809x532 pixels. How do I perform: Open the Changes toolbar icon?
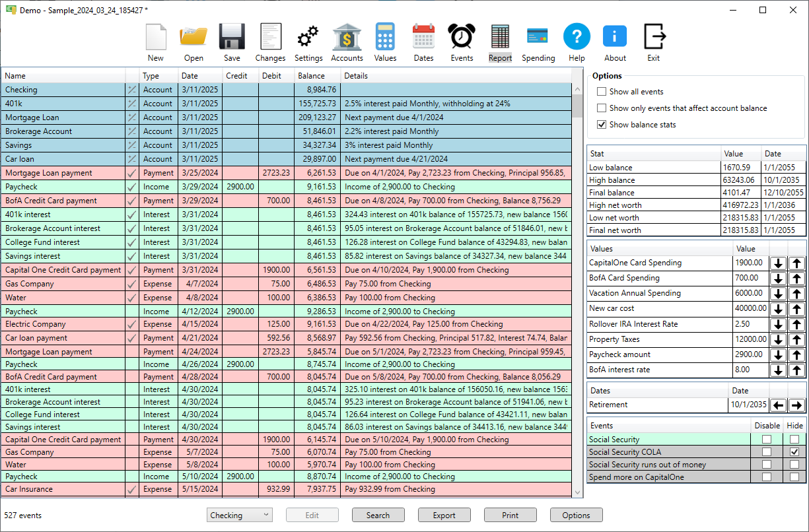[x=270, y=42]
